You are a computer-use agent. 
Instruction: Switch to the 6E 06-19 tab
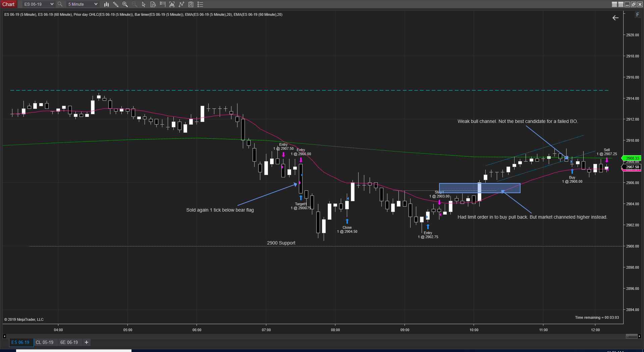69,342
